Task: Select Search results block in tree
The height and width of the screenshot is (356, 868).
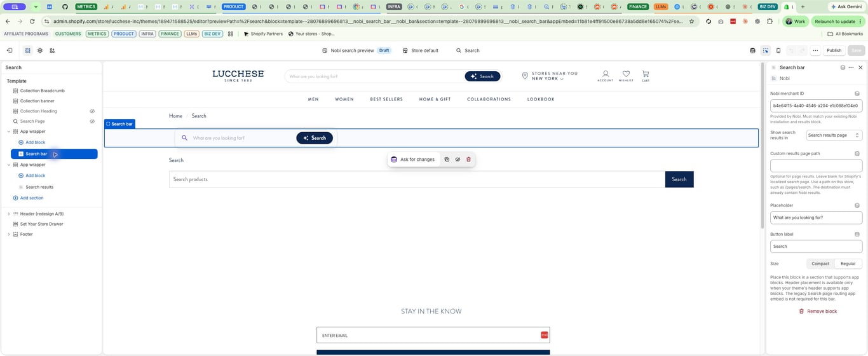Action: (39, 187)
